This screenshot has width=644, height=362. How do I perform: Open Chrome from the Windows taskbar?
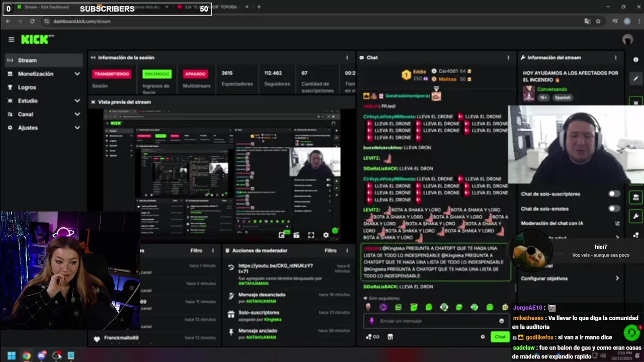(26, 355)
